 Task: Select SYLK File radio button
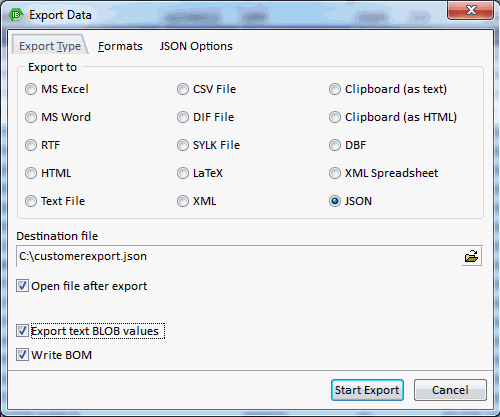(183, 145)
